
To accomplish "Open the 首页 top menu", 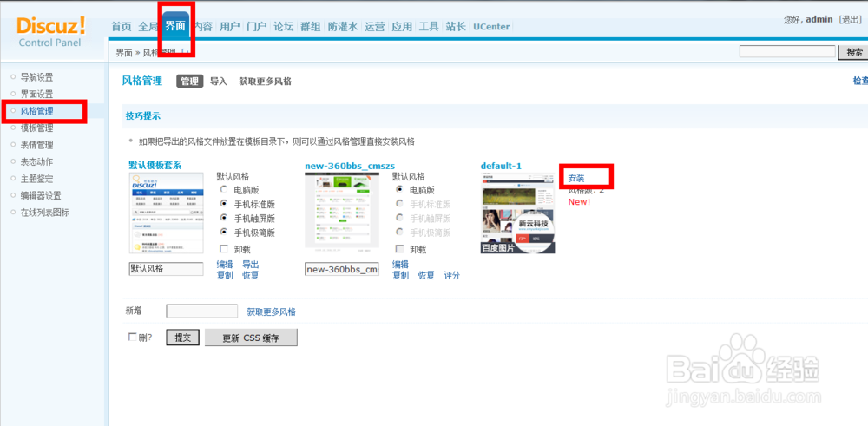I will point(122,27).
